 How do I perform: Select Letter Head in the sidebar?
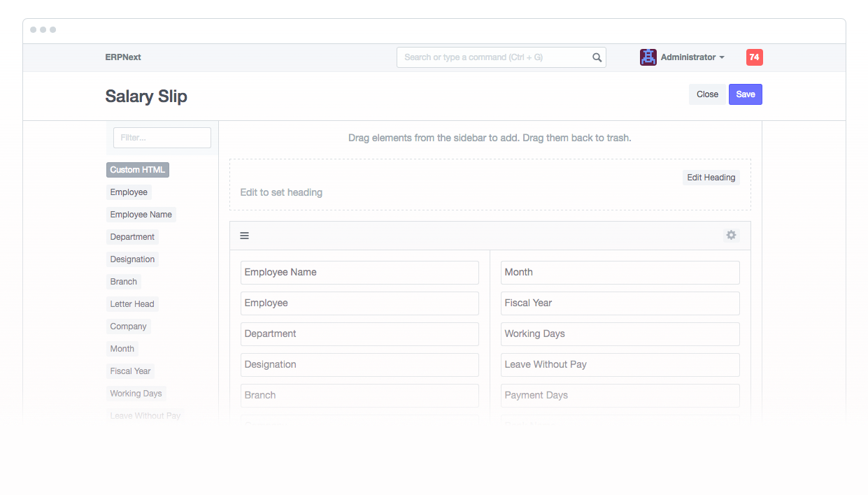point(132,304)
